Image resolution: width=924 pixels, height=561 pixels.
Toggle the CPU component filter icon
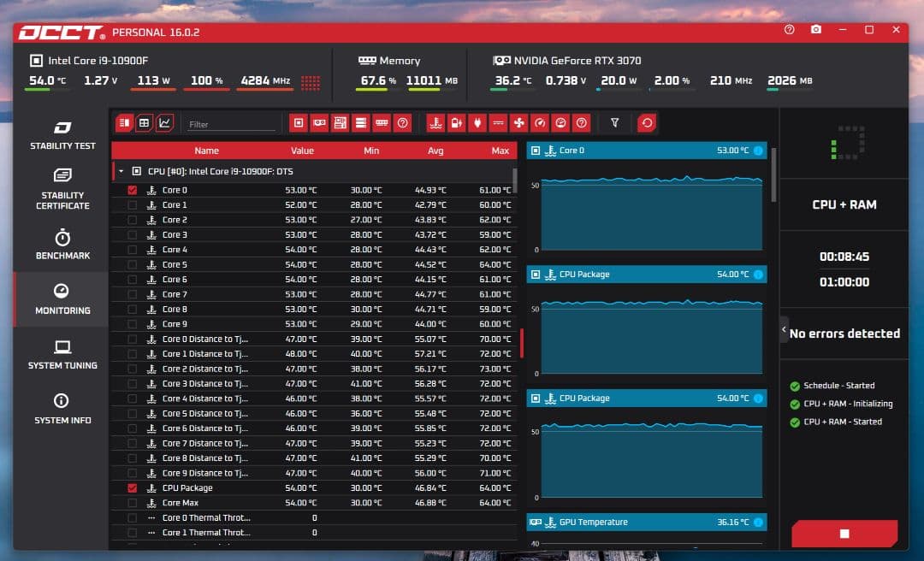point(299,123)
